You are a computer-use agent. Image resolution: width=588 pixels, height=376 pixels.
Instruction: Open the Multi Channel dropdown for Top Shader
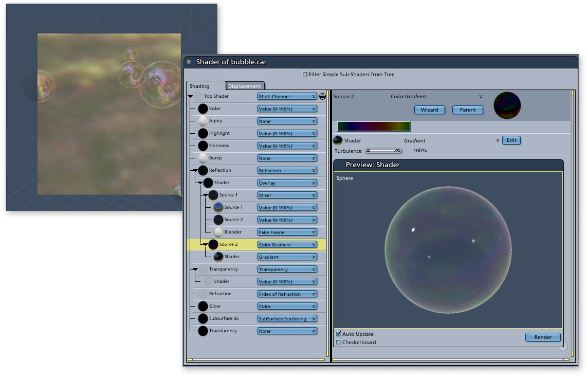287,96
